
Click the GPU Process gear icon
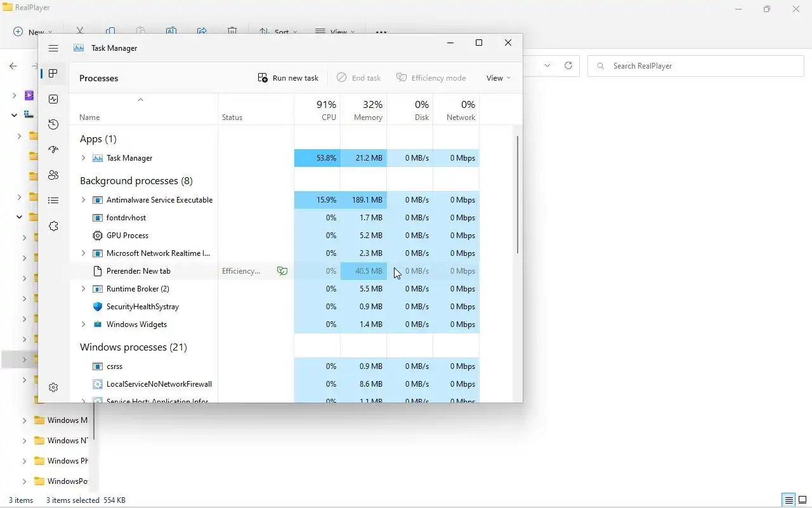97,236
